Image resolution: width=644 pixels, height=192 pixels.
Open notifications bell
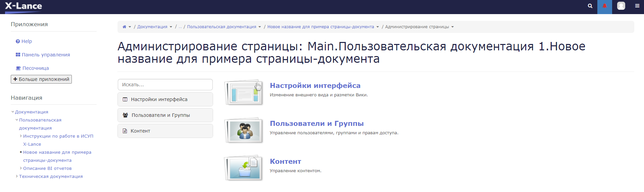pos(604,6)
